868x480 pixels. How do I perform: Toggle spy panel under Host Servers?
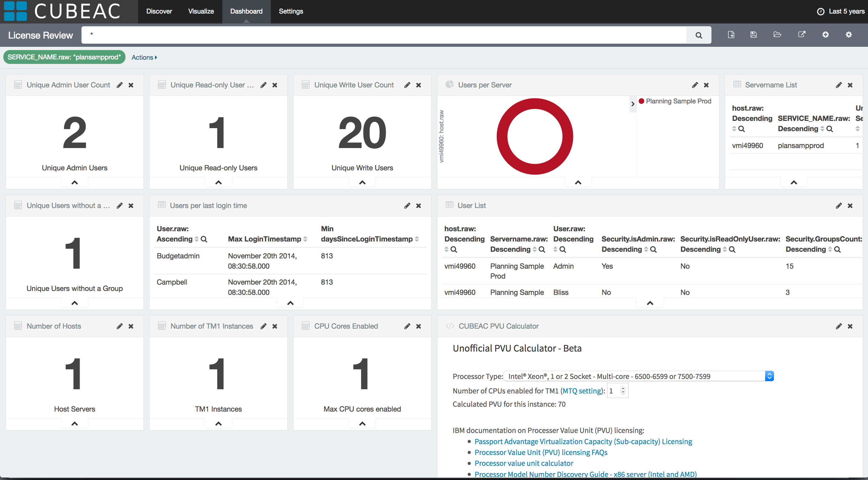coord(74,424)
